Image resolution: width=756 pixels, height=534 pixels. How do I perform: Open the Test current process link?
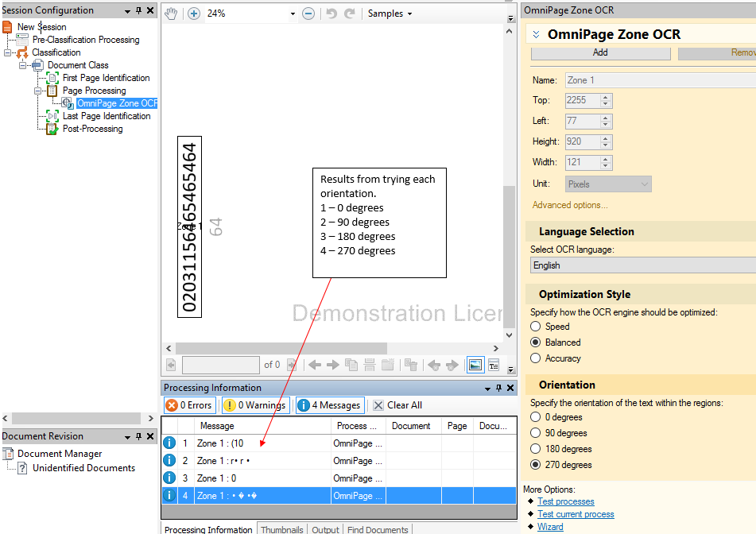(576, 514)
